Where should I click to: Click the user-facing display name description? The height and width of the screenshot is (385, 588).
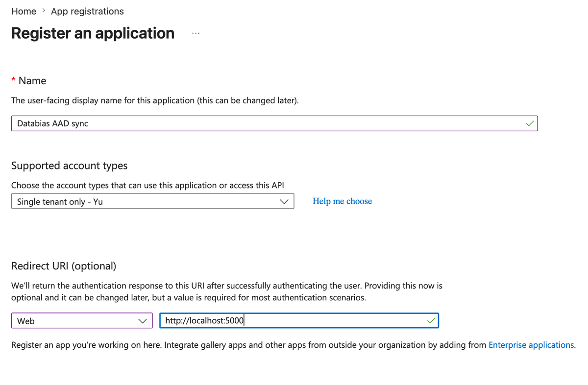(x=155, y=100)
